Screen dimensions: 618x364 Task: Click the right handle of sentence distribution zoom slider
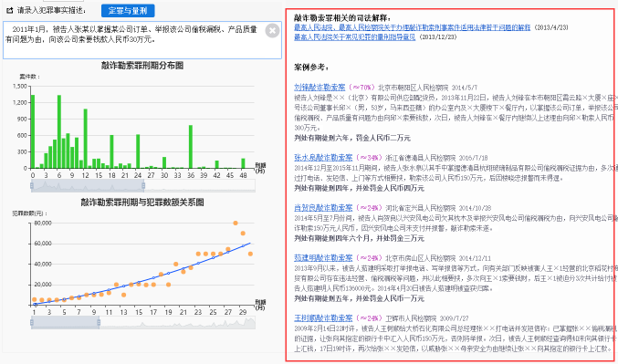point(143,185)
